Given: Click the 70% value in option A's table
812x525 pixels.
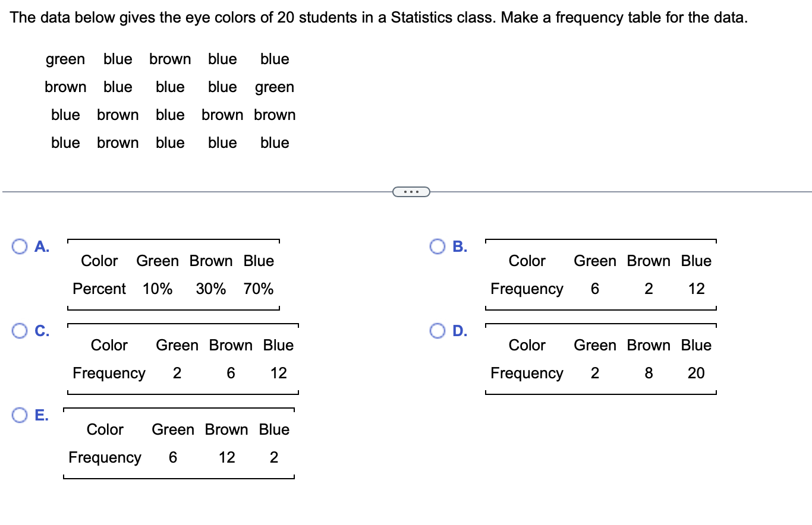Looking at the screenshot, I should 258,289.
